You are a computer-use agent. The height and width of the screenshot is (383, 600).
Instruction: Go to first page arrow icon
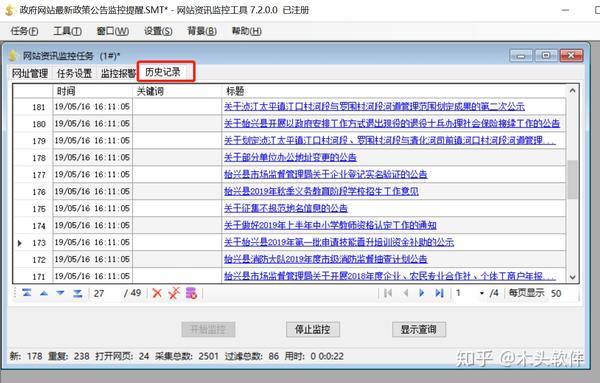tap(388, 293)
